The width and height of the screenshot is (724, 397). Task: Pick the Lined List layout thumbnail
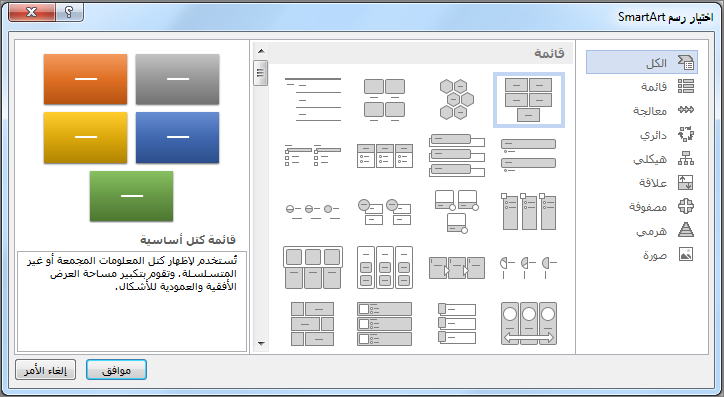click(313, 100)
